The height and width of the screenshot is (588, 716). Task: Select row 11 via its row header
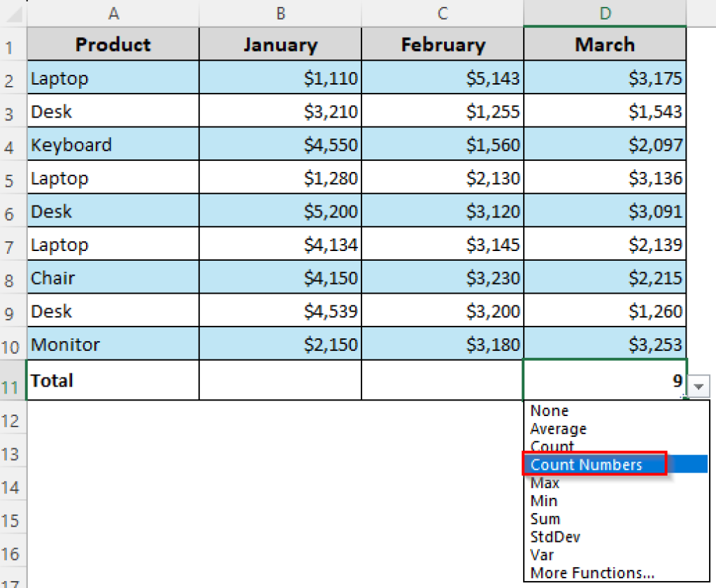[13, 380]
